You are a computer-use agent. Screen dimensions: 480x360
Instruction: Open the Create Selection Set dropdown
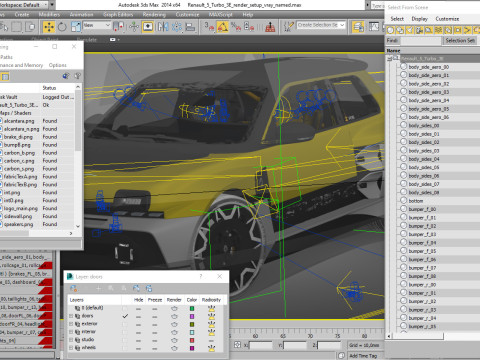click(x=321, y=25)
